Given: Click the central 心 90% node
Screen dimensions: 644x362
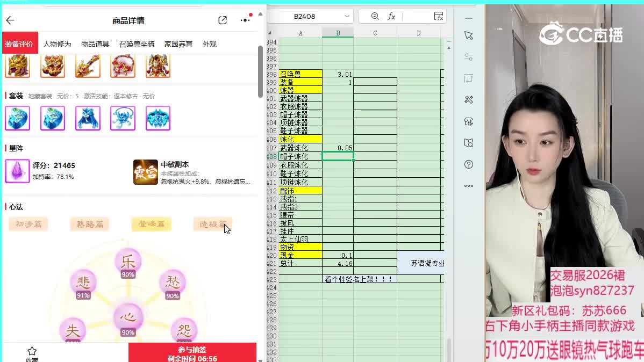Looking at the screenshot, I should pyautogui.click(x=128, y=321).
